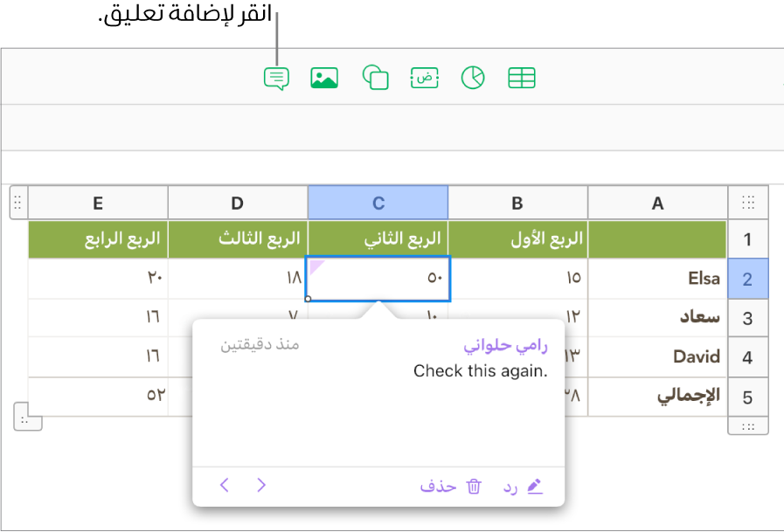Click the trash icon beside حذف
The height and width of the screenshot is (532, 784).
click(x=474, y=486)
